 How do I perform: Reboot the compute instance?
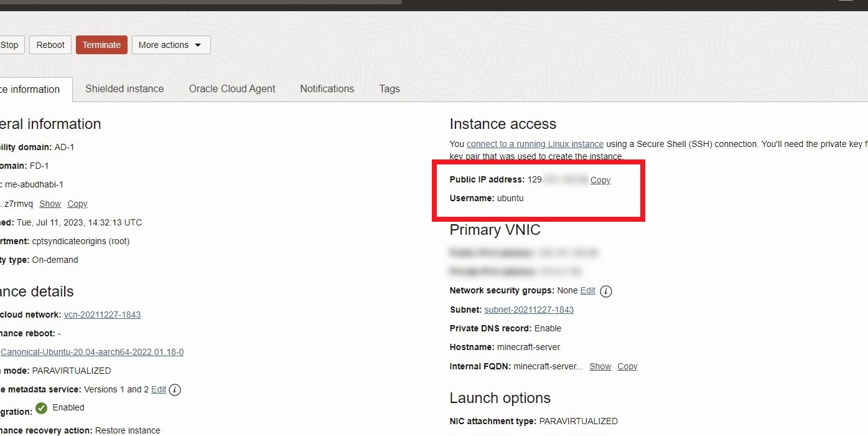click(x=50, y=45)
